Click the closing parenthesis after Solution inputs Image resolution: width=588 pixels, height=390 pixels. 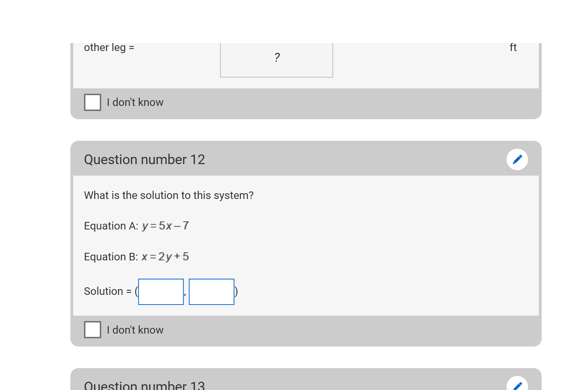pyautogui.click(x=236, y=291)
